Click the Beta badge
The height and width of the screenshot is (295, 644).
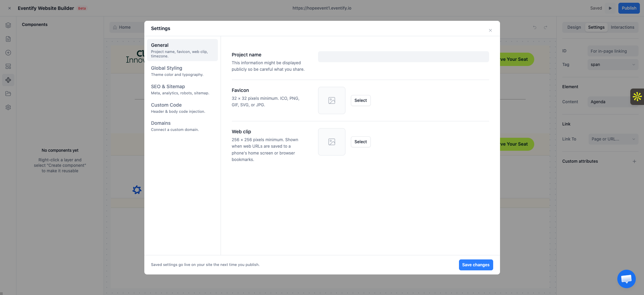pos(82,8)
